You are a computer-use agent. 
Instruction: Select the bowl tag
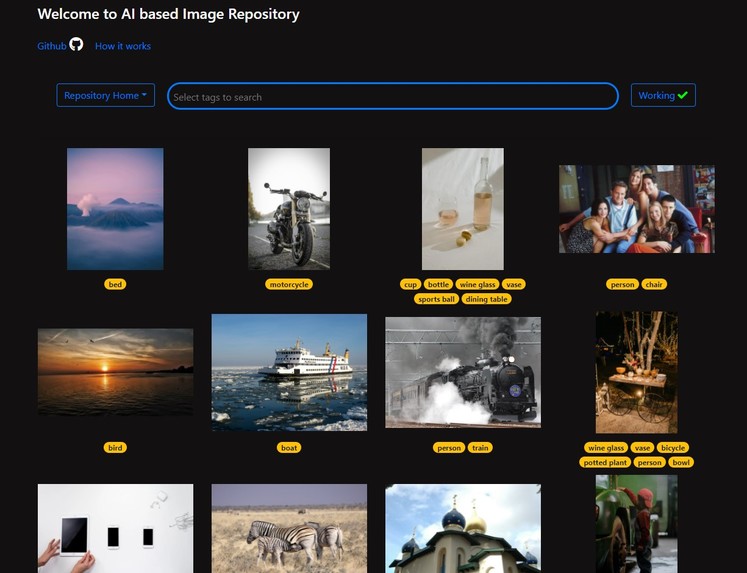click(x=681, y=462)
